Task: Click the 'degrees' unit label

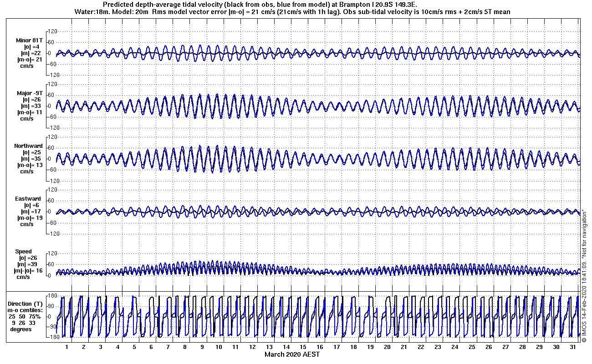Action: click(21, 329)
